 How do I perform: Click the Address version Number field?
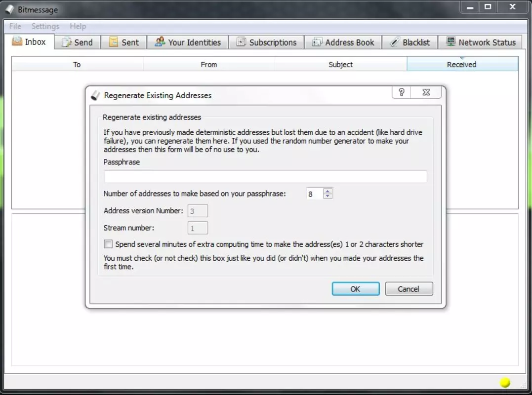(198, 211)
